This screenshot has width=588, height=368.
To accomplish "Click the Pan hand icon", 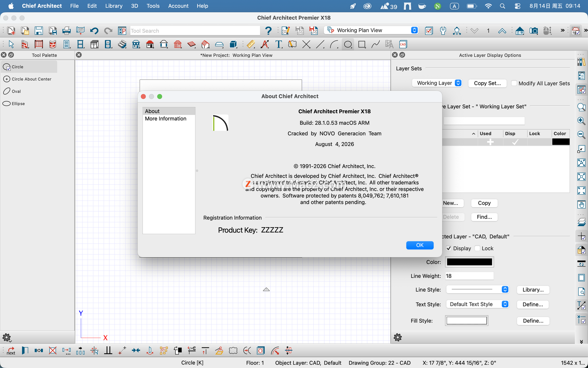I will pos(581,205).
